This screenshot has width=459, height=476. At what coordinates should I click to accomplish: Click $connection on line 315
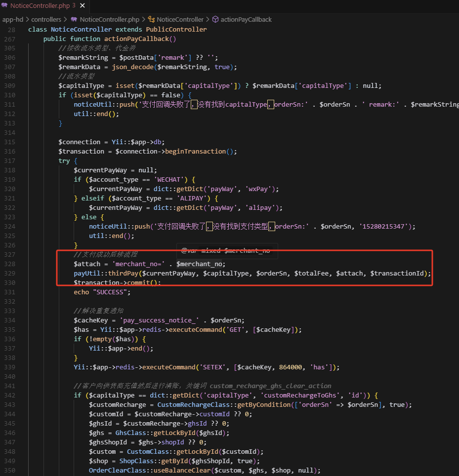(x=79, y=142)
